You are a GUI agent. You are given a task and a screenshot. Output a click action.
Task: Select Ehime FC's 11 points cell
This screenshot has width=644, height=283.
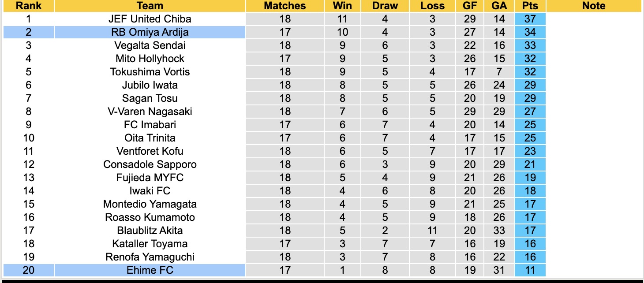pos(530,270)
